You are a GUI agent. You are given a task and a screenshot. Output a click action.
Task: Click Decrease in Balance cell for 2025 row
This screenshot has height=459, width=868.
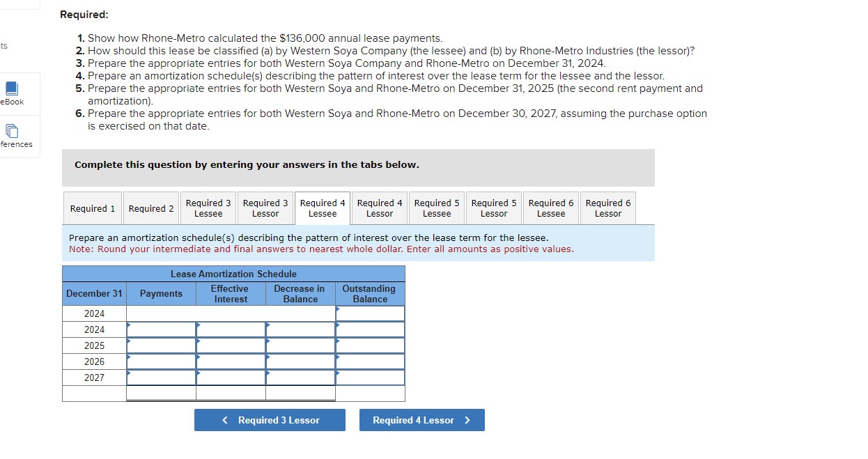pos(300,345)
